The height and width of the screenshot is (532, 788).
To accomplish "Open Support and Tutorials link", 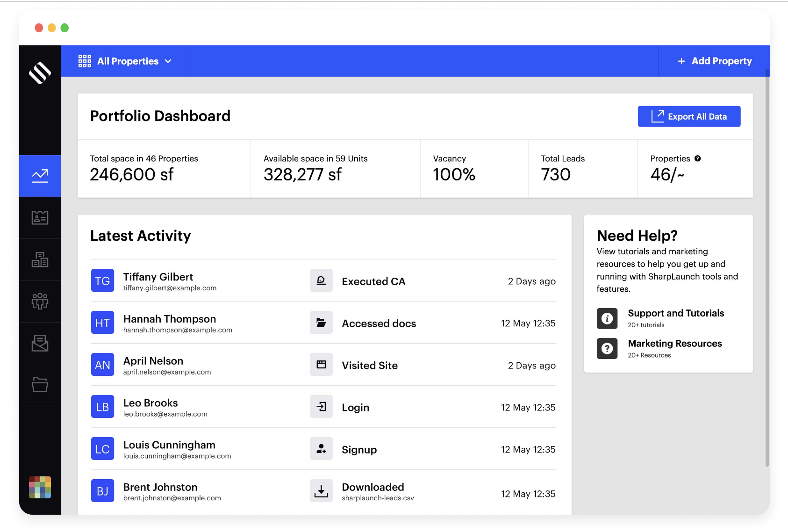I will 676,313.
